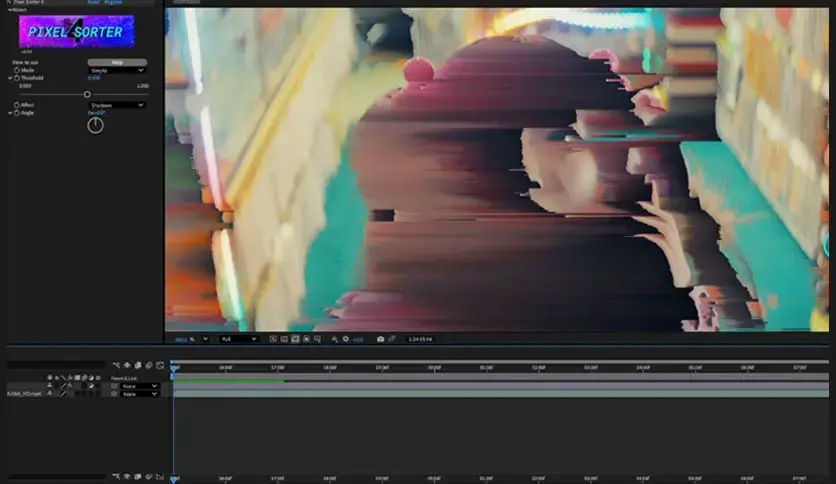Toggle the Threshold stopwatch keyframe icon
Screen dimensions: 836x484
pos(17,78)
